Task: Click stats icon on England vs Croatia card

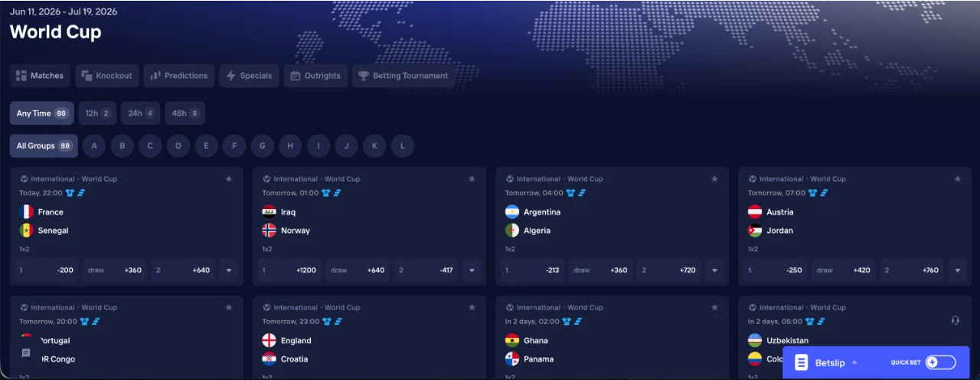Action: [x=337, y=322]
